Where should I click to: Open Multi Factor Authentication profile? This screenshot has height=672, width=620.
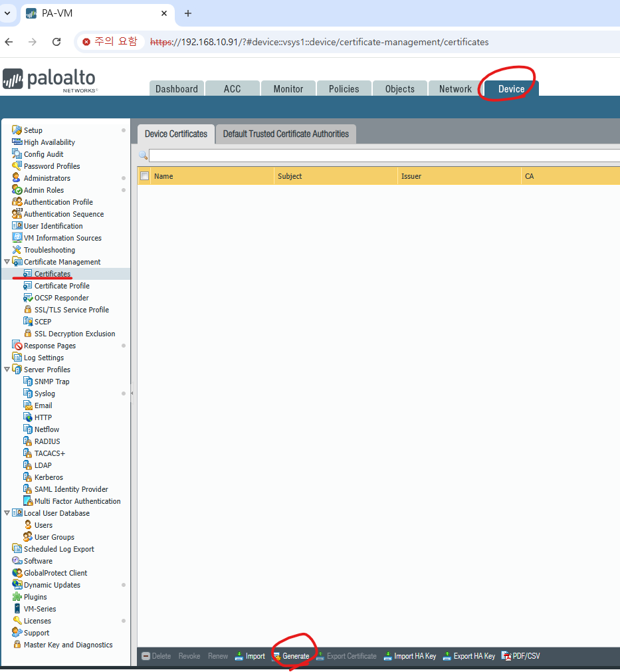click(x=78, y=501)
